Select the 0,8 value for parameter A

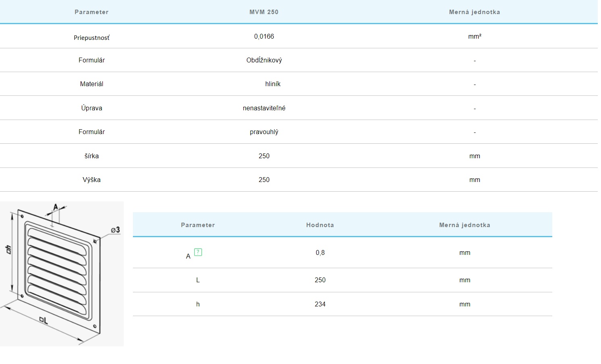[320, 253]
